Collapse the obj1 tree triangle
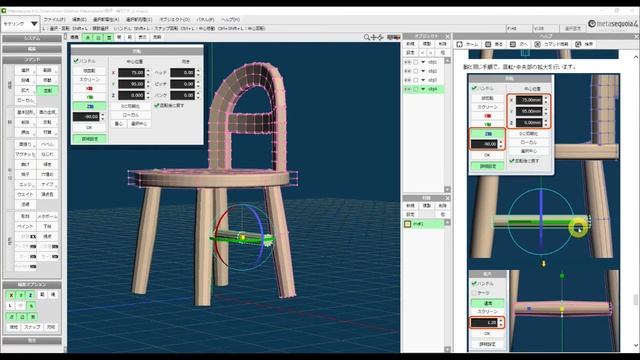640x360 pixels. tap(423, 62)
